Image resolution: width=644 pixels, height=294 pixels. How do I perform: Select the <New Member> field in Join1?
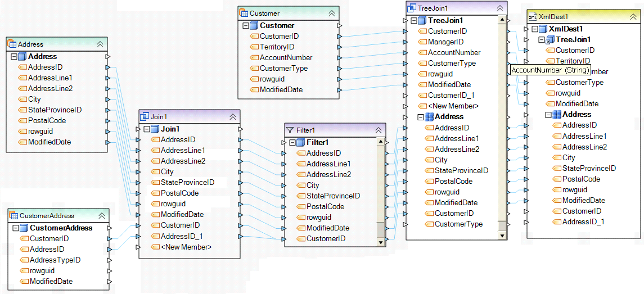(186, 247)
